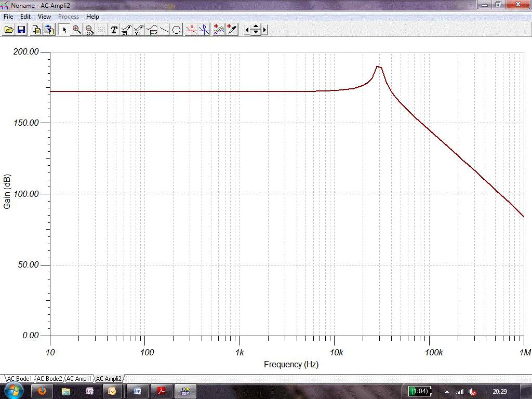
Task: Show hidden tray icons with the up arrow
Action: click(447, 392)
